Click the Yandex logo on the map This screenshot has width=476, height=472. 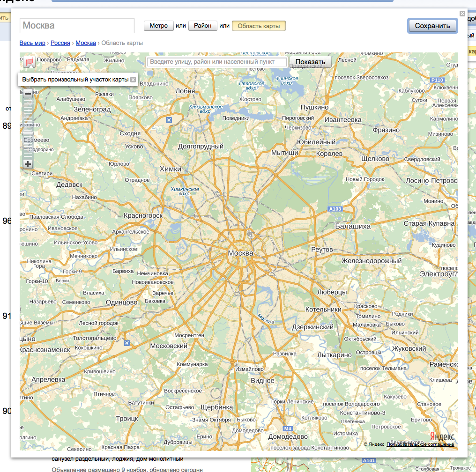442,436
